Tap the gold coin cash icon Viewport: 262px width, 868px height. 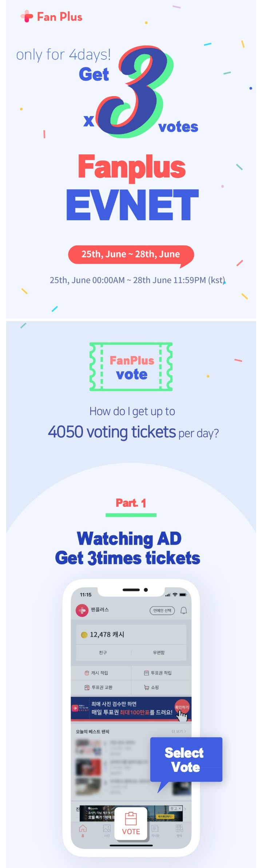tap(84, 635)
